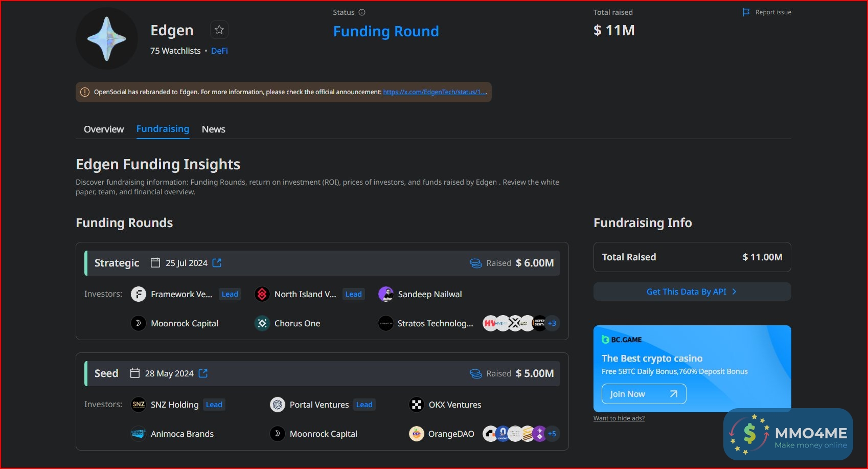This screenshot has width=868, height=469.
Task: Click the Total Raised $11.00M row
Action: (692, 257)
